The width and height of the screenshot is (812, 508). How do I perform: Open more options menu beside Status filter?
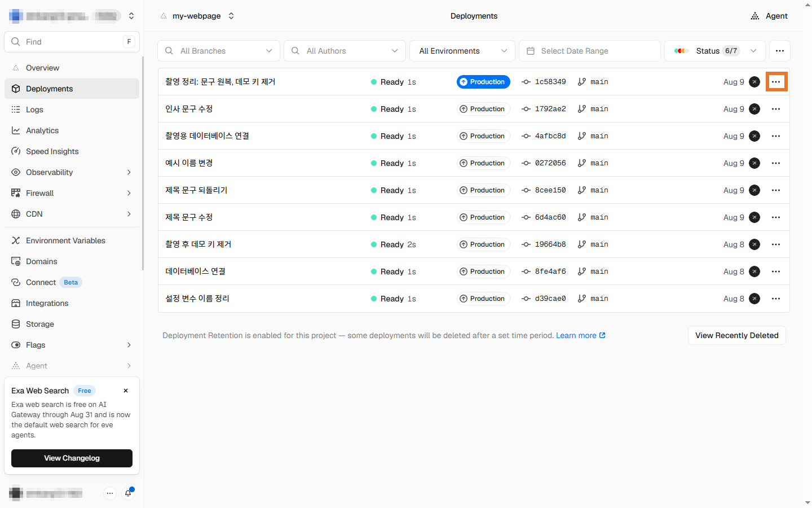point(779,51)
